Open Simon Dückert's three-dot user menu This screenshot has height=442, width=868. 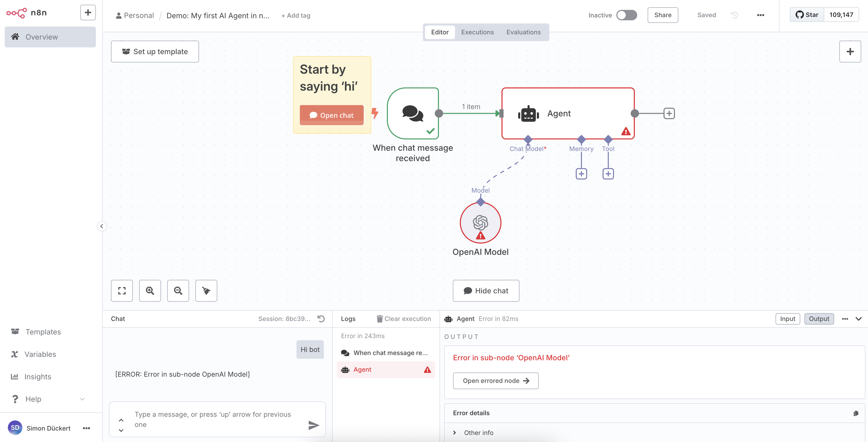click(86, 428)
